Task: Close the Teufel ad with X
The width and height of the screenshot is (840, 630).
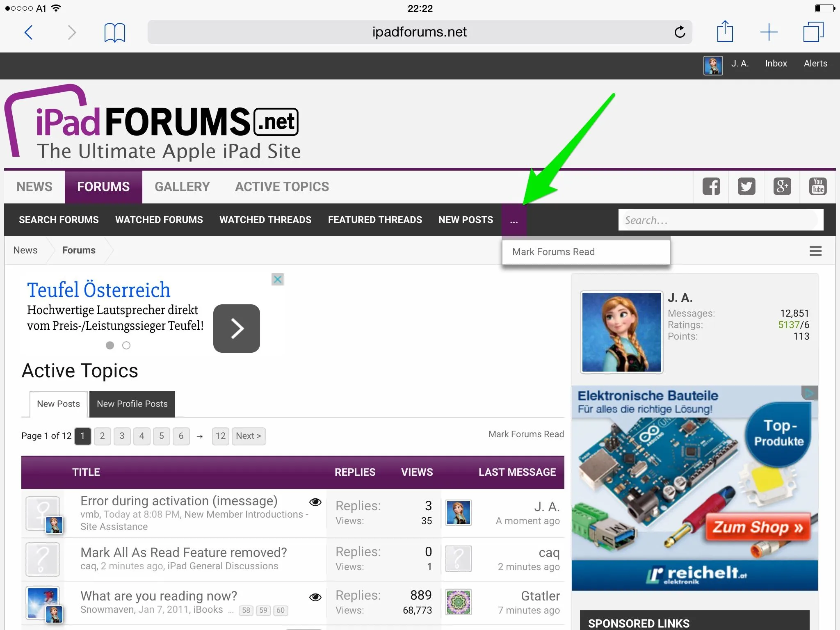Action: [x=278, y=279]
